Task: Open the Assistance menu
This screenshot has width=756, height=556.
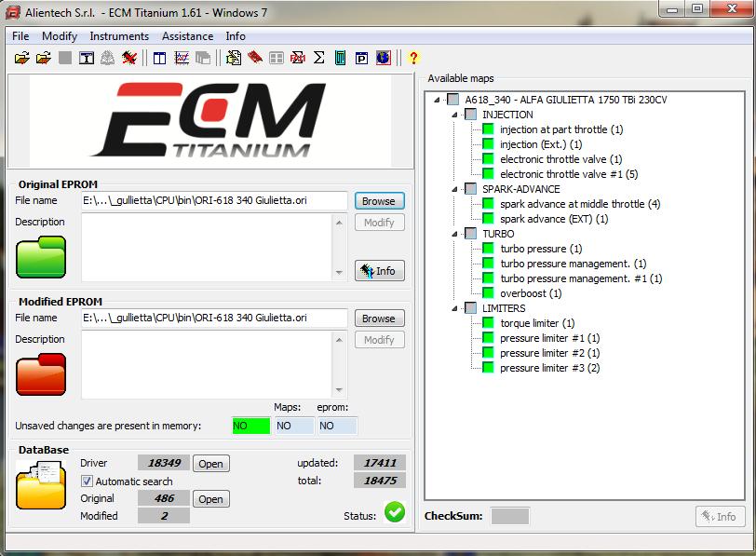Action: [x=187, y=36]
